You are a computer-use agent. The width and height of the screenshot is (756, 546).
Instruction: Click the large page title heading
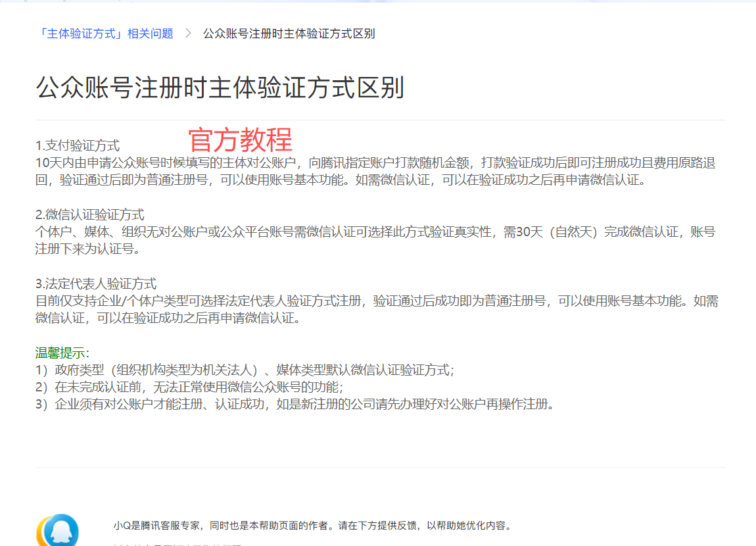tap(220, 87)
